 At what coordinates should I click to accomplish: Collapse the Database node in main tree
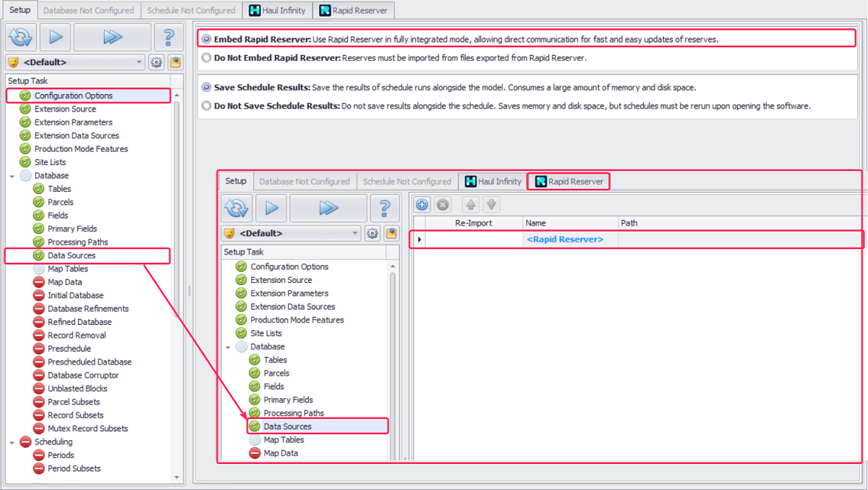[12, 176]
